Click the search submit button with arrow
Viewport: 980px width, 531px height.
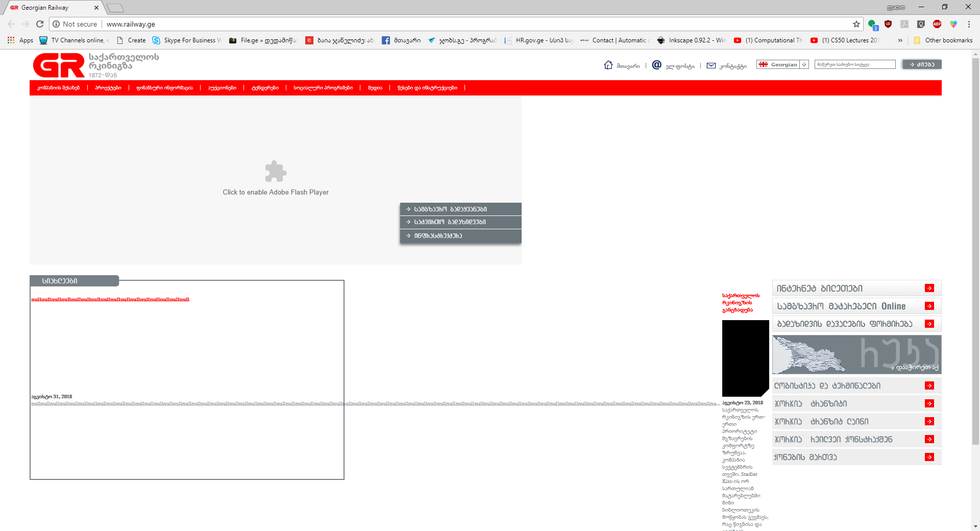(922, 64)
